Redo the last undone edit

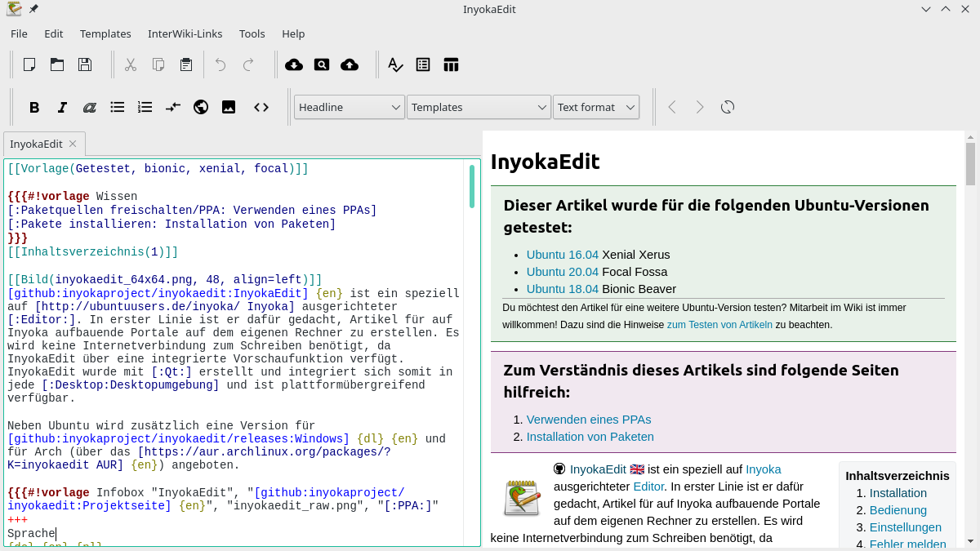[248, 64]
